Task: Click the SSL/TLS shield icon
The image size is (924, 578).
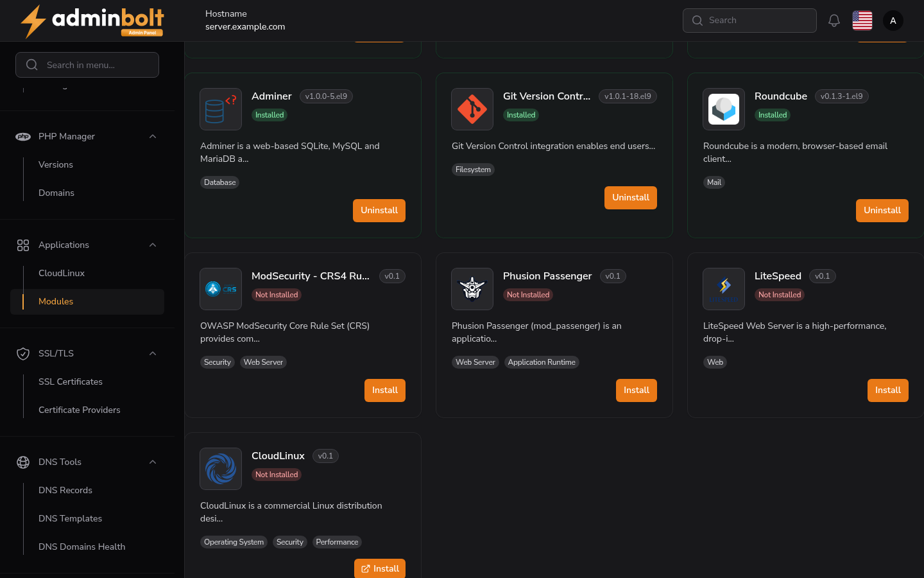Action: [23, 353]
